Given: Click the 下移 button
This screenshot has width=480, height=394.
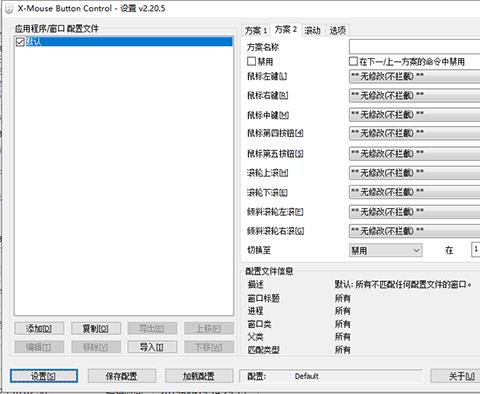Looking at the screenshot, I should click(209, 347).
